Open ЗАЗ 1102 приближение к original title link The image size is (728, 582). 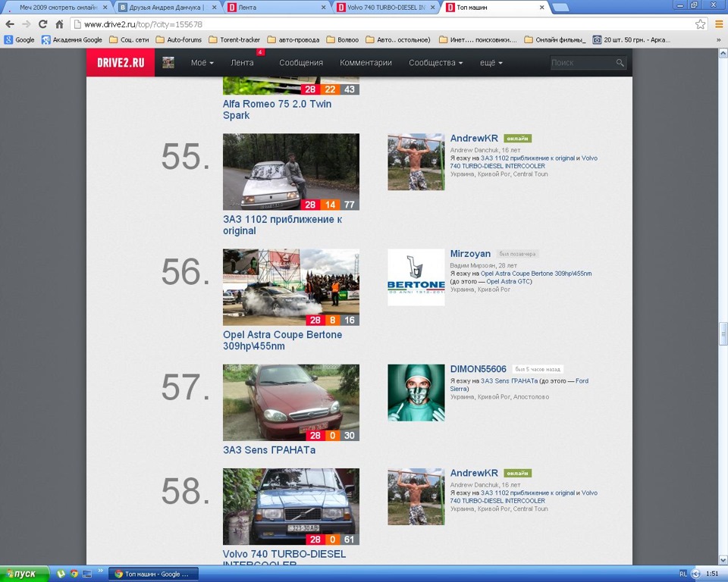point(282,224)
